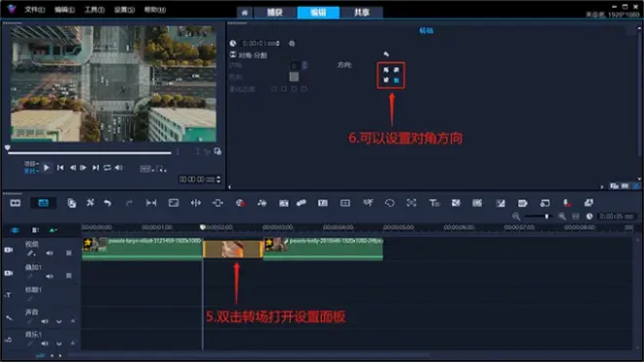Open the Pan and Zoom tool
The height and width of the screenshot is (362, 644).
pyautogui.click(x=412, y=203)
